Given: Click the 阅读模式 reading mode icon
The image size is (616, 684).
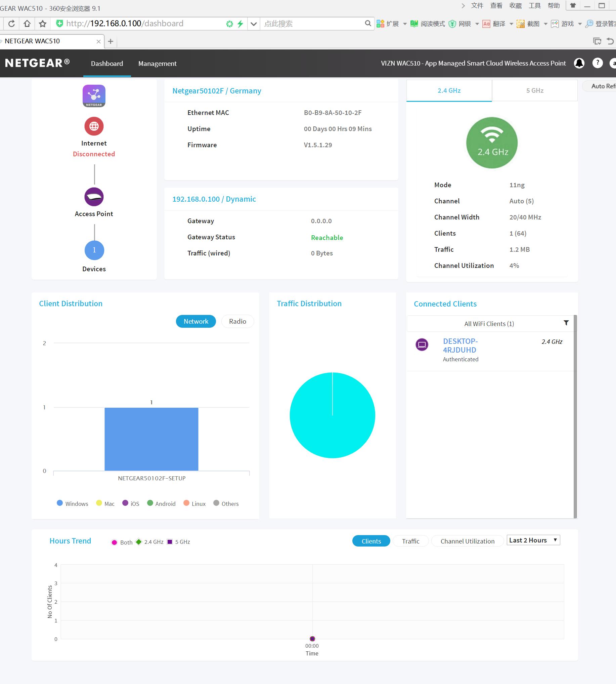Looking at the screenshot, I should (x=414, y=24).
